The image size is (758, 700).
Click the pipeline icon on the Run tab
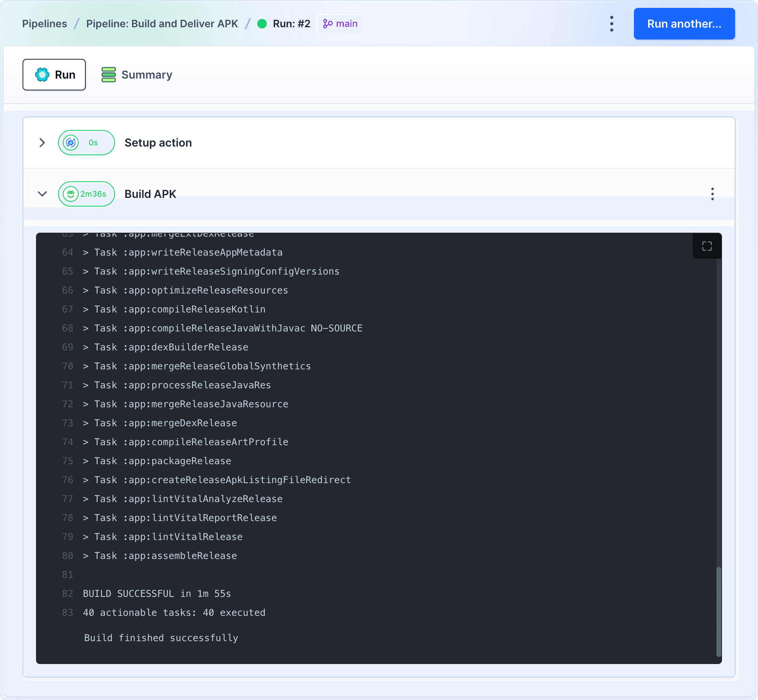[42, 74]
